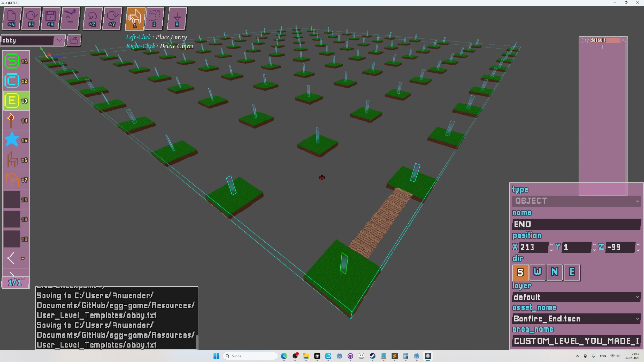The height and width of the screenshot is (362, 644).
Task: Set direction to E
Action: [572, 272]
